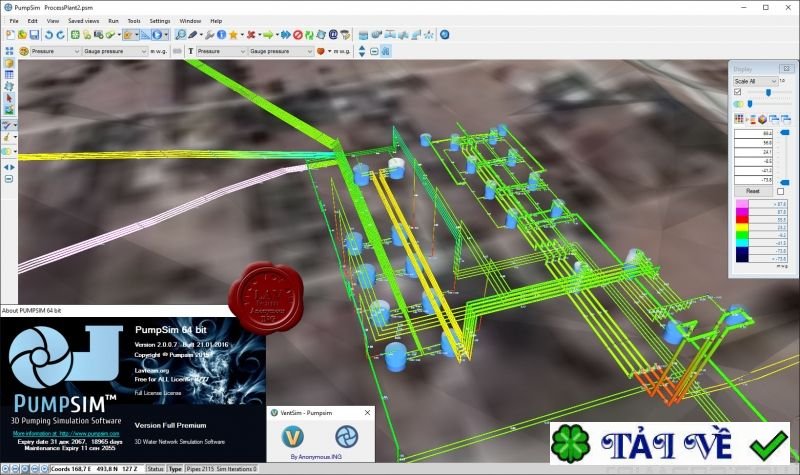This screenshot has width=800, height=475.
Task: Toggle the checkbox below Scale All
Action: point(738,92)
